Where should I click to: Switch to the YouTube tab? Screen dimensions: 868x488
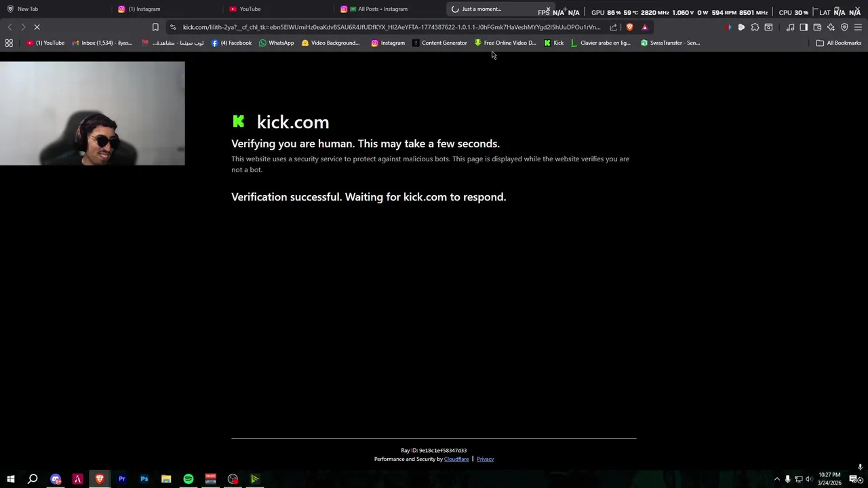click(x=278, y=9)
